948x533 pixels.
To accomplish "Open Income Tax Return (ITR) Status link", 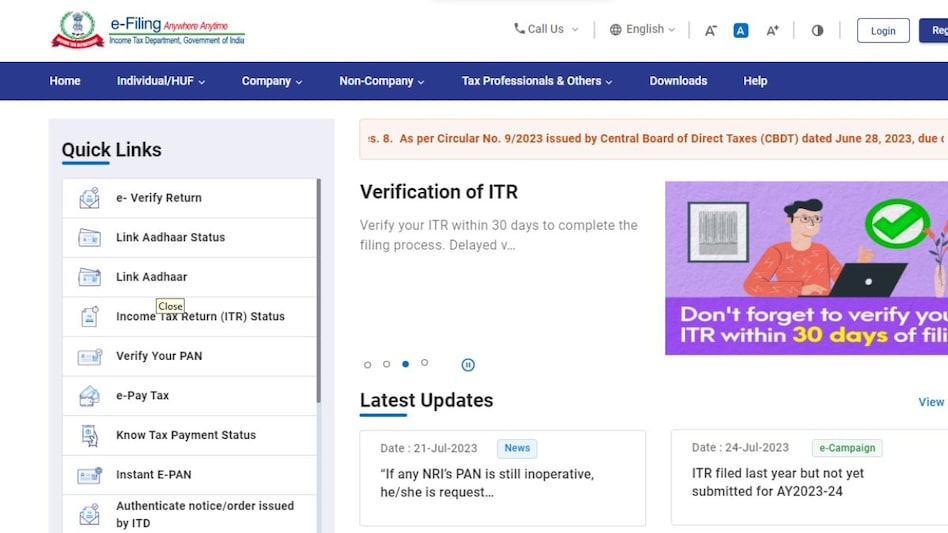I will (189, 317).
